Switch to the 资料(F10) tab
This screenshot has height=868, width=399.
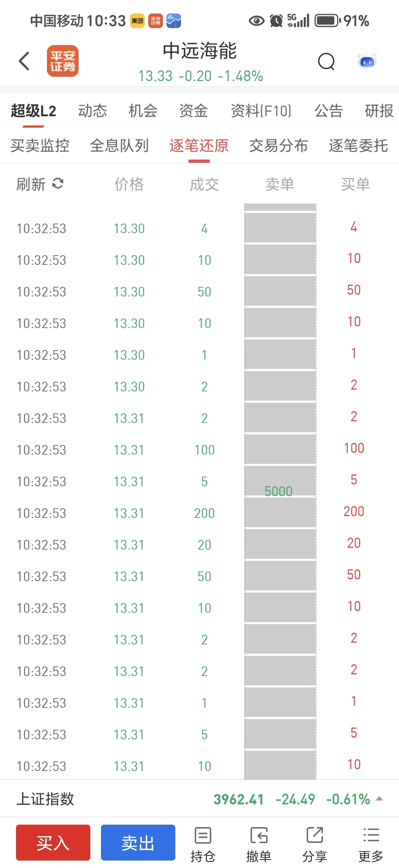[261, 111]
